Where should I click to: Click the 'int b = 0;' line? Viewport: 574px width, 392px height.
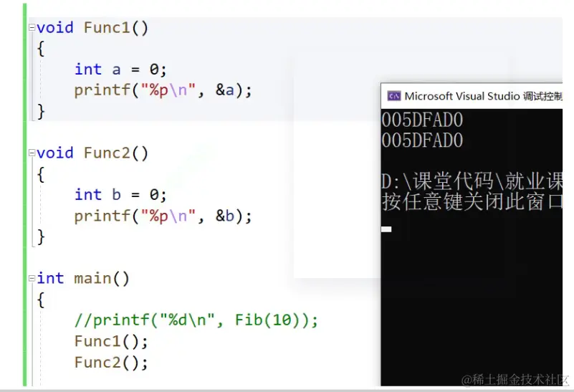coord(120,194)
